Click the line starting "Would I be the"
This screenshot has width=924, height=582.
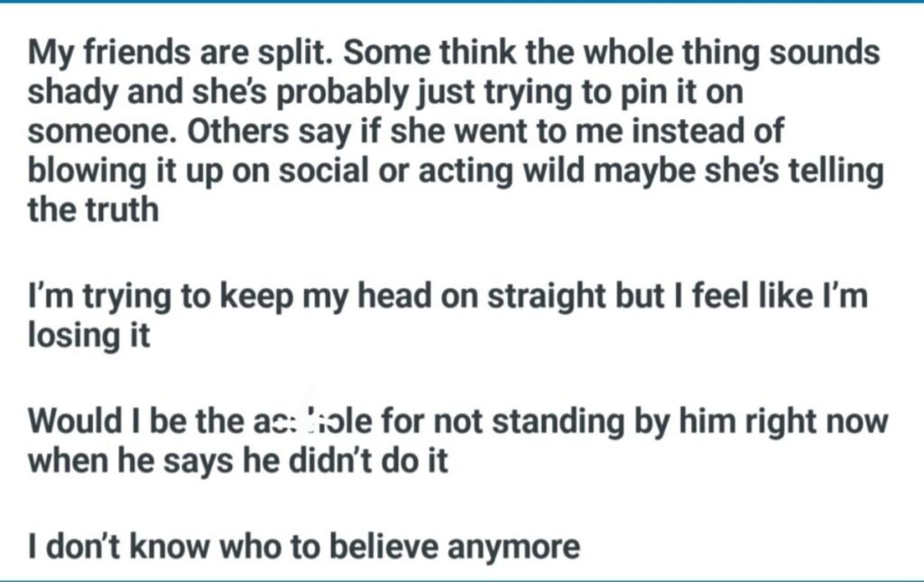click(457, 420)
